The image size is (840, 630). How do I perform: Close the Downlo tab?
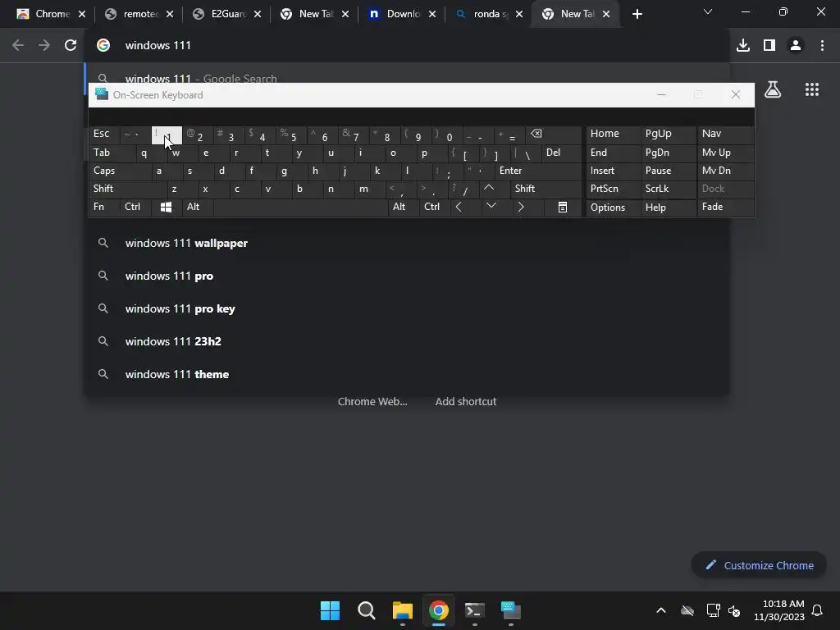pyautogui.click(x=431, y=14)
